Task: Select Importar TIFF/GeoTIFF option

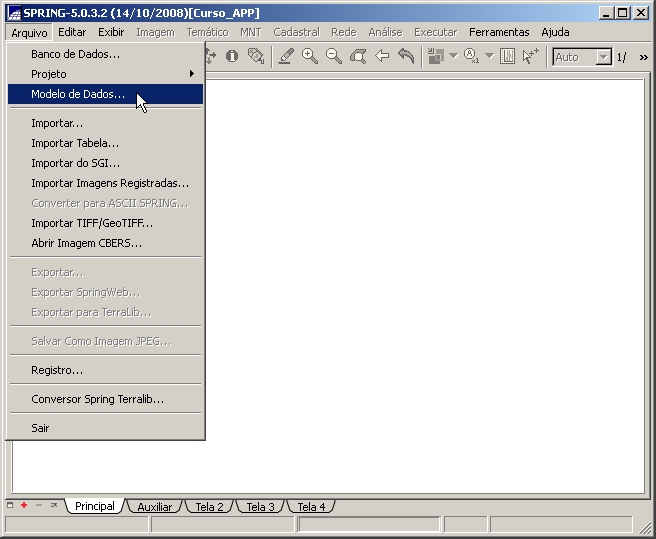Action: (x=92, y=223)
